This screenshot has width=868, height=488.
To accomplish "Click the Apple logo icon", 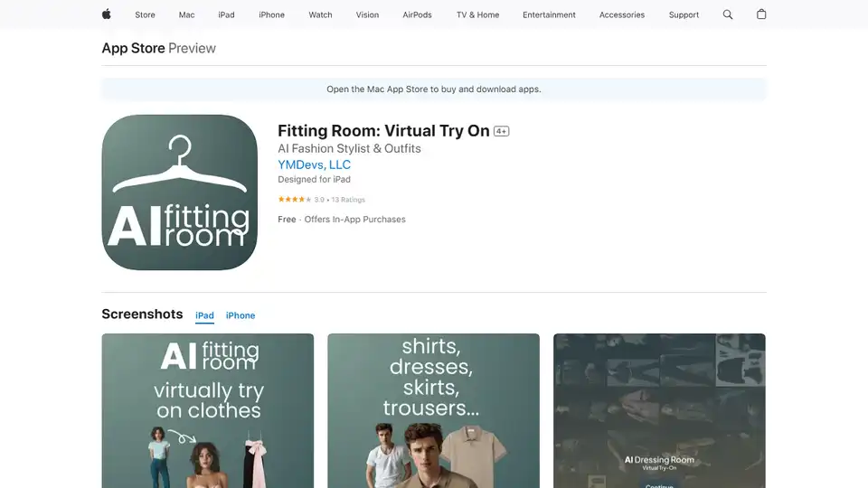I will click(x=107, y=14).
